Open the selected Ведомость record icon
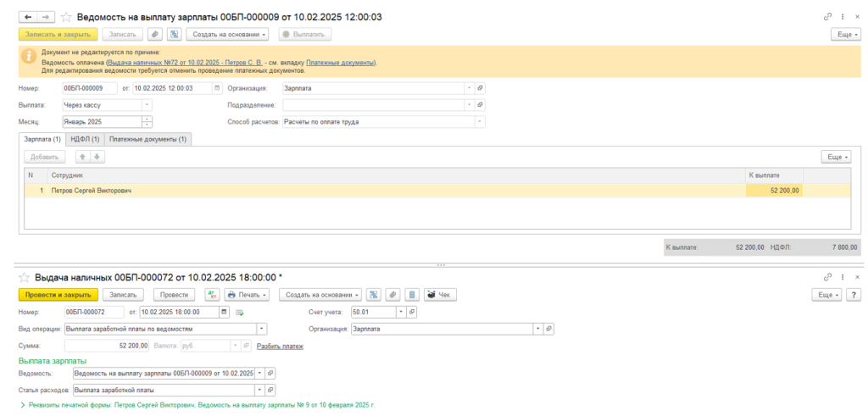Viewport: 868px width, 416px height. (270, 373)
